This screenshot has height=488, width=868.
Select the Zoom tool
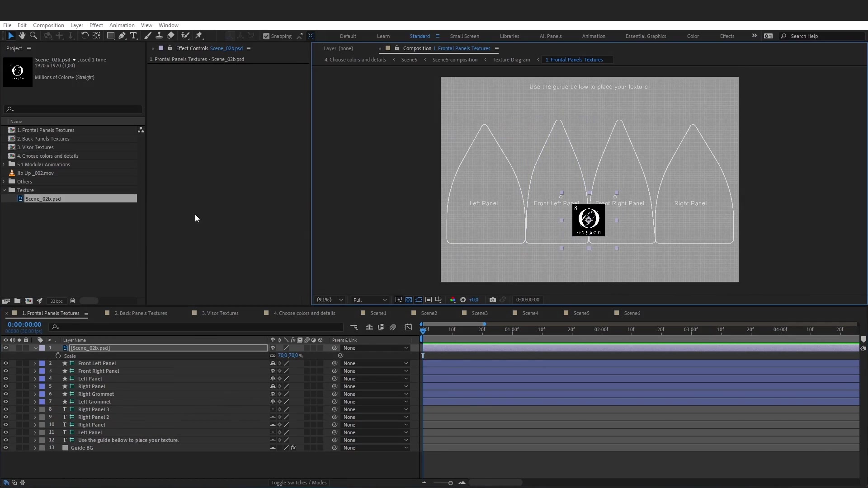click(x=33, y=36)
